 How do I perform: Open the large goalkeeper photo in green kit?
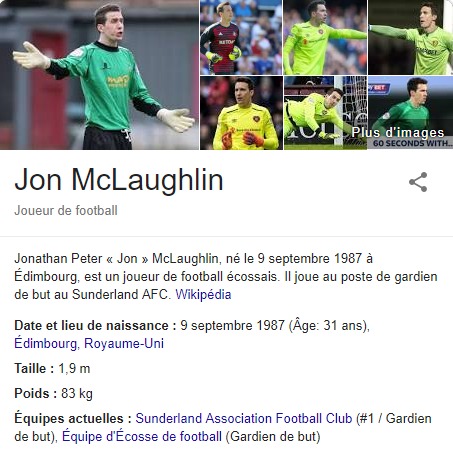click(x=99, y=75)
